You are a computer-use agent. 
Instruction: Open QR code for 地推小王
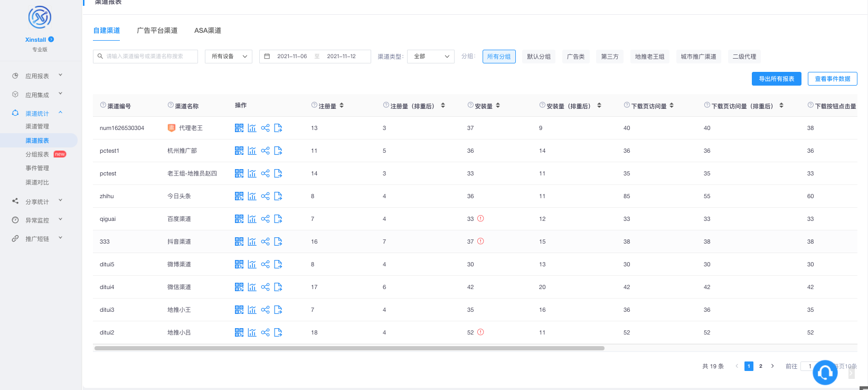[x=239, y=310]
